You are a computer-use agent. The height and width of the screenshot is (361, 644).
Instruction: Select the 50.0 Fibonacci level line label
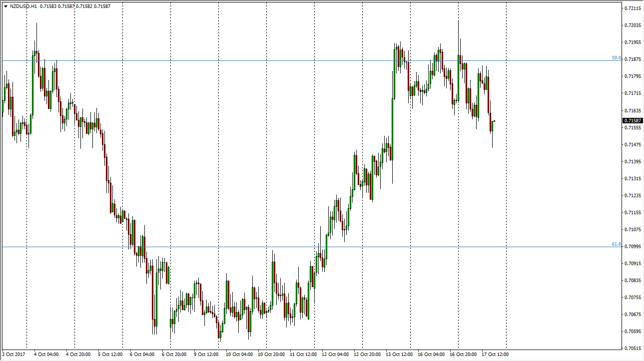point(617,58)
